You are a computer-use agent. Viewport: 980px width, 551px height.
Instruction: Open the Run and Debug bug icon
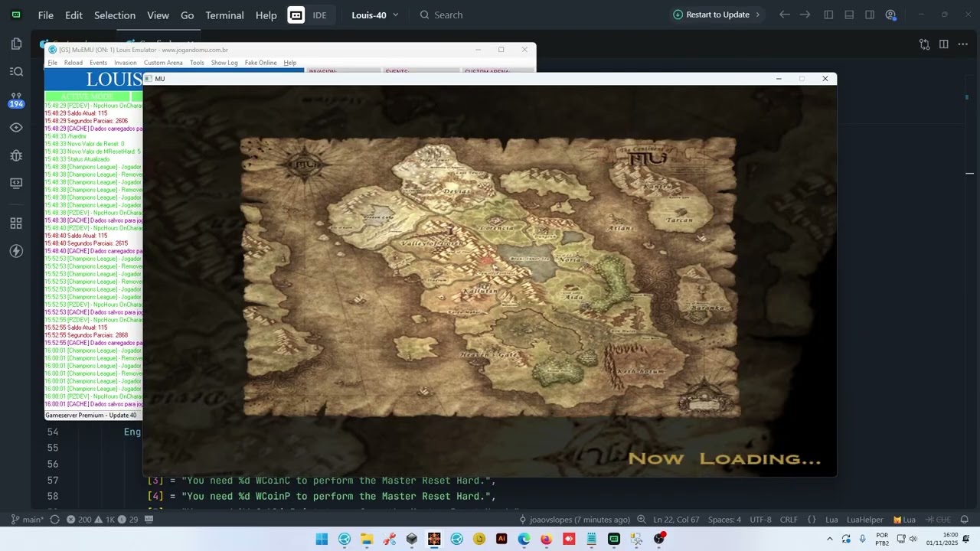coord(16,155)
